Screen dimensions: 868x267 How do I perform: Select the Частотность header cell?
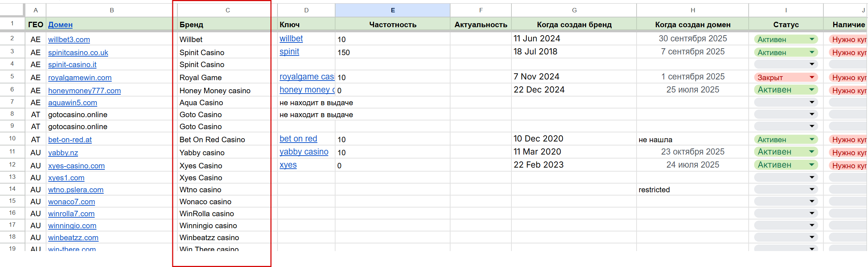[x=392, y=25]
